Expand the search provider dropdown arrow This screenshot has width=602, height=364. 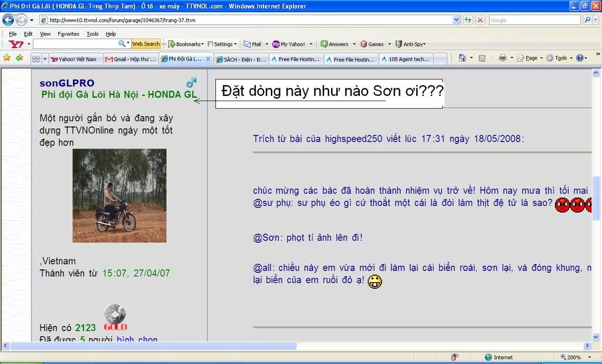coord(597,20)
